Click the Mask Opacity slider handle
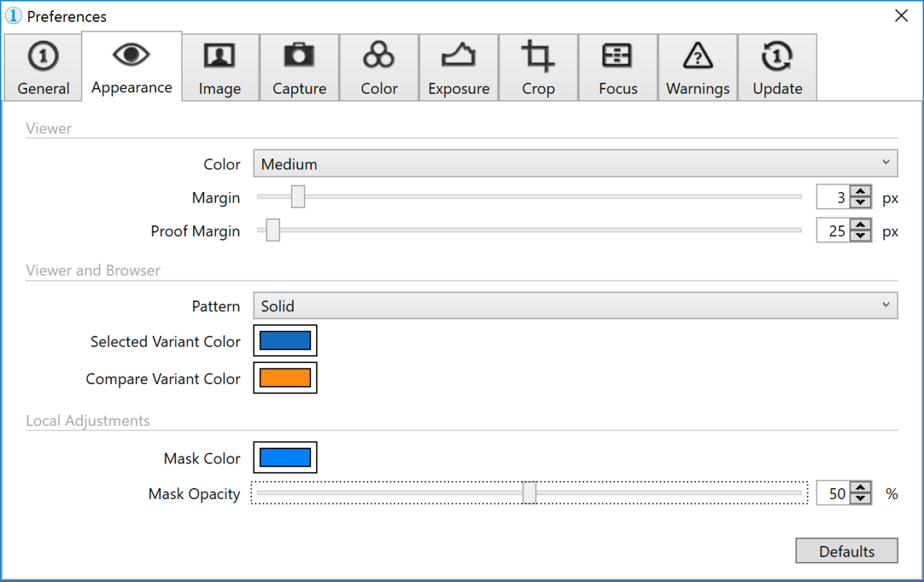The image size is (924, 582). click(x=528, y=492)
